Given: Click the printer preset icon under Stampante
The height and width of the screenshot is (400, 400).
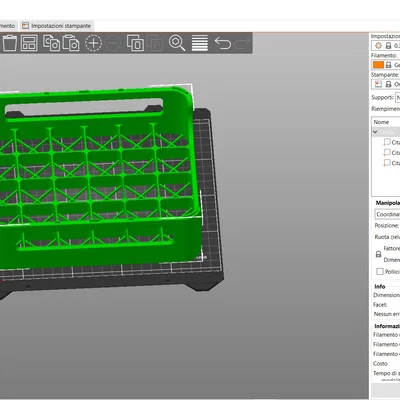Looking at the screenshot, I should (x=378, y=84).
